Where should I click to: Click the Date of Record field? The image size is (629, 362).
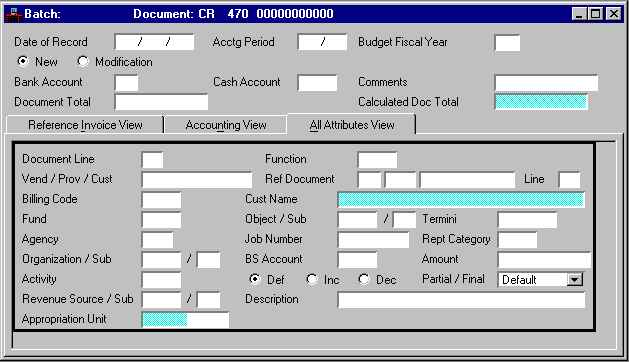(154, 42)
